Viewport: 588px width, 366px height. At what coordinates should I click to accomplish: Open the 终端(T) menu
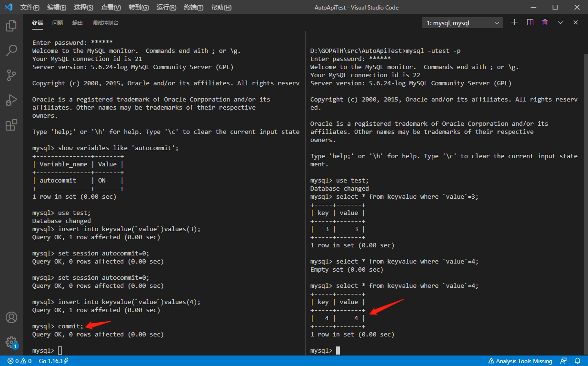[x=194, y=7]
